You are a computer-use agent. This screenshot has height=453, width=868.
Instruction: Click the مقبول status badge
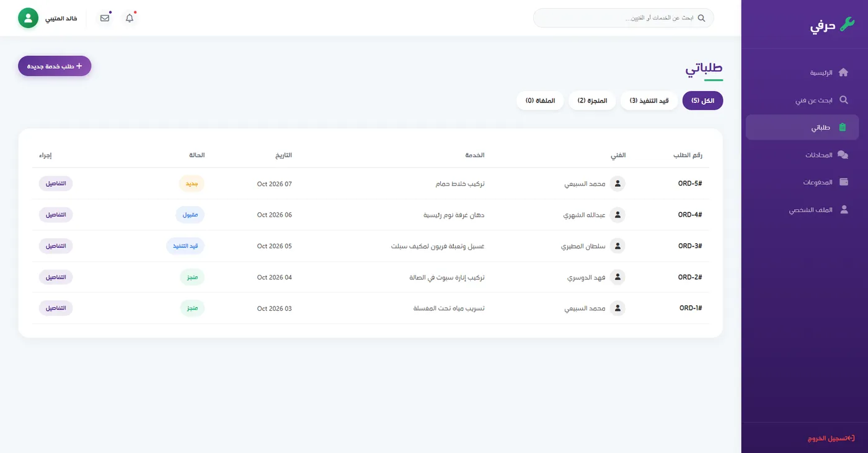tap(190, 215)
